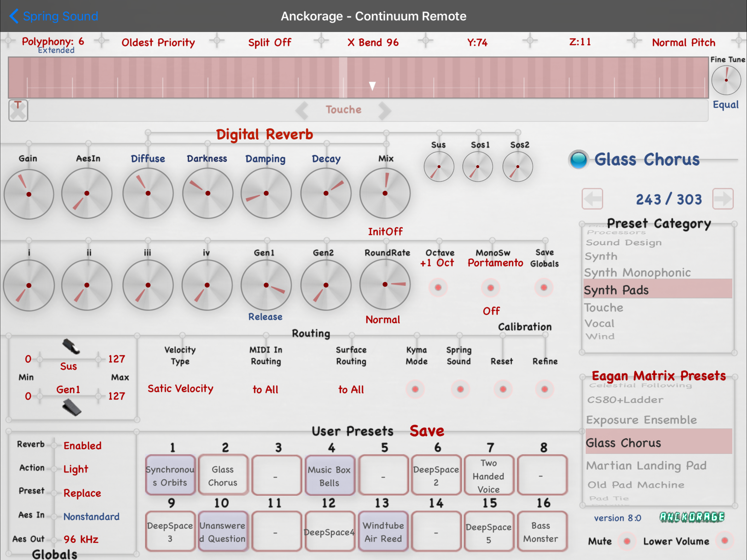Go back to Spring Sound
Image resolution: width=747 pixels, height=560 pixels.
54,16
